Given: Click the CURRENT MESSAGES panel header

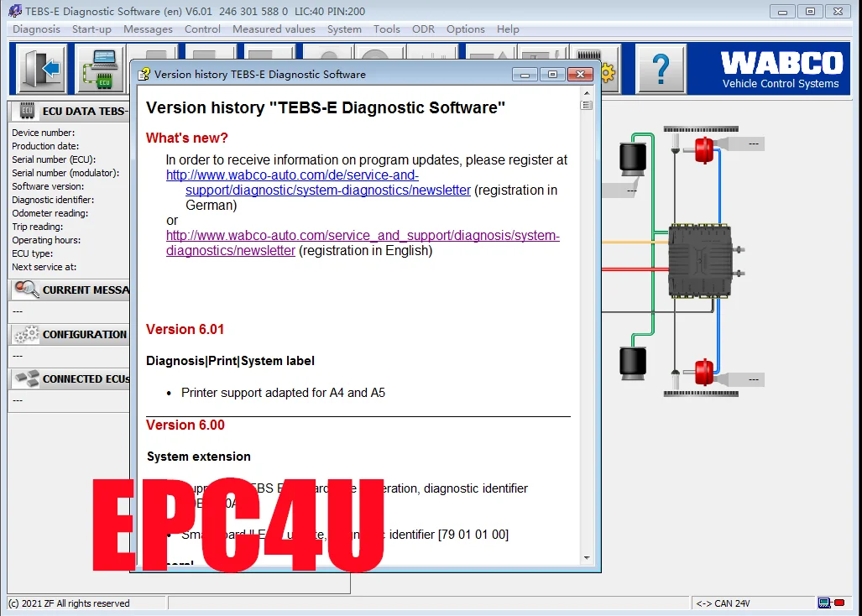Looking at the screenshot, I should tap(70, 290).
